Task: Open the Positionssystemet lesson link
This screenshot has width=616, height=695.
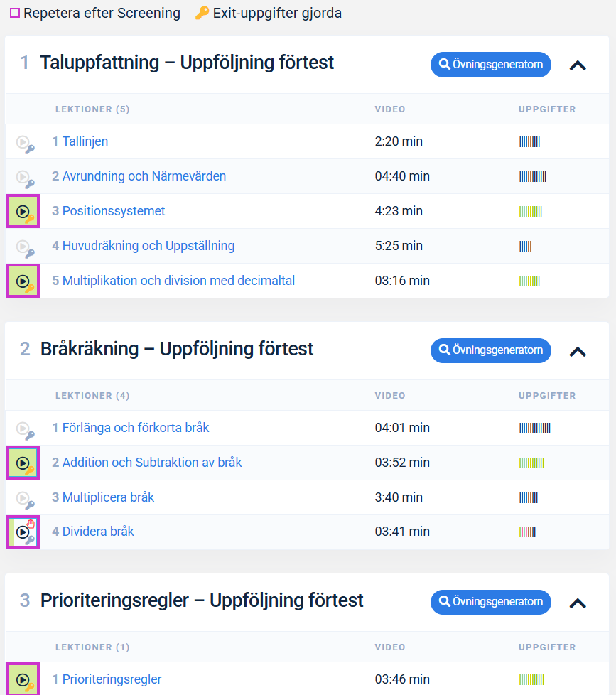Action: click(113, 211)
